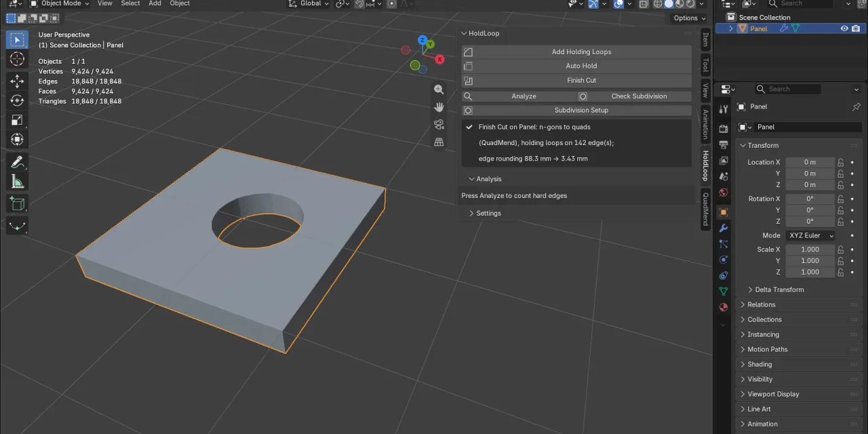Click the Auto Hold button

point(576,66)
